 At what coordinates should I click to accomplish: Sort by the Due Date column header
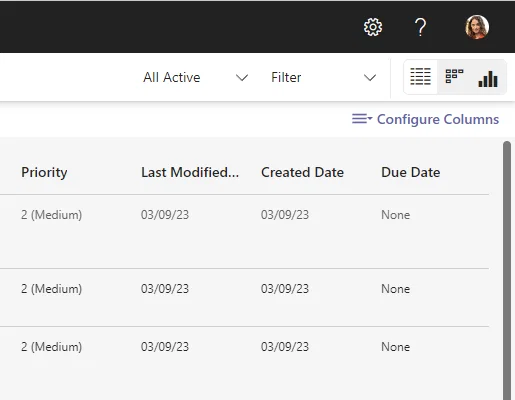click(411, 172)
